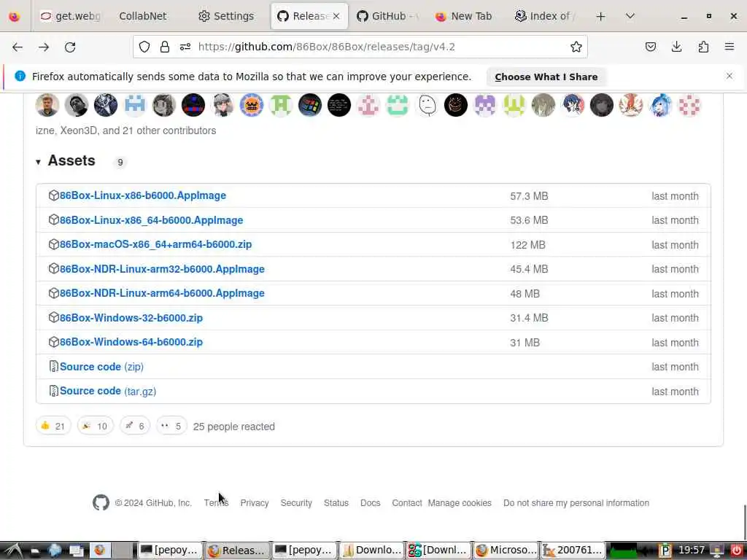This screenshot has height=560, width=747.
Task: Open the Downlo... folder taskbar window
Action: pyautogui.click(x=371, y=550)
